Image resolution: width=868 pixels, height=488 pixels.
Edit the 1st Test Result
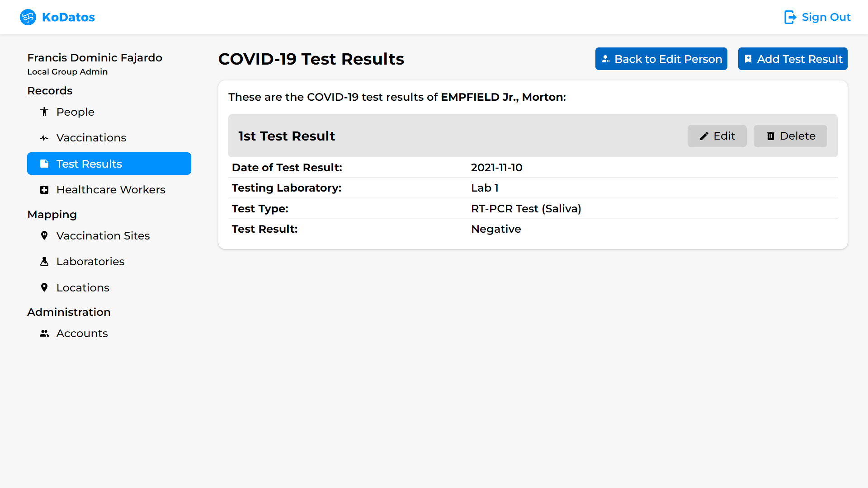[x=717, y=136]
